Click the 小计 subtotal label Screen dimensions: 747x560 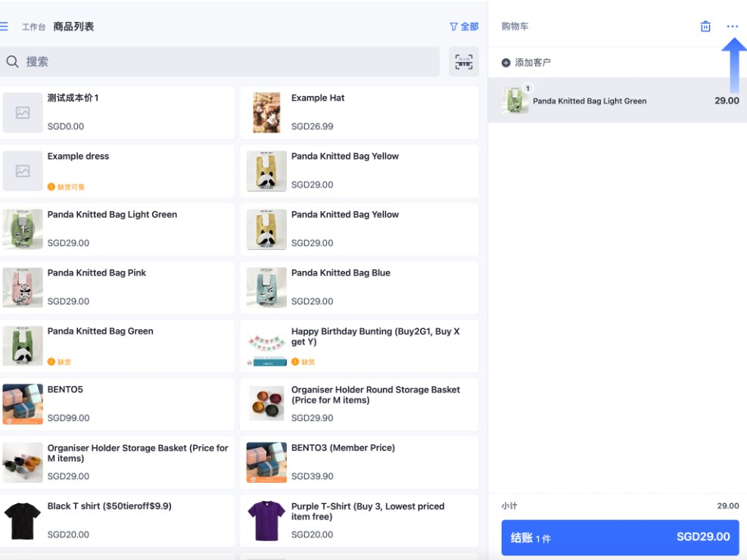pyautogui.click(x=509, y=506)
